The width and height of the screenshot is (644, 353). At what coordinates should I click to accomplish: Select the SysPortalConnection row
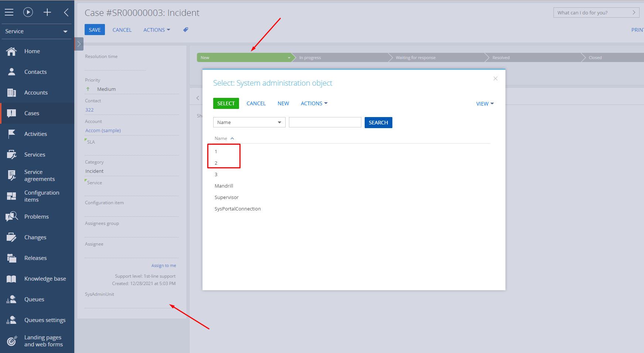352,209
